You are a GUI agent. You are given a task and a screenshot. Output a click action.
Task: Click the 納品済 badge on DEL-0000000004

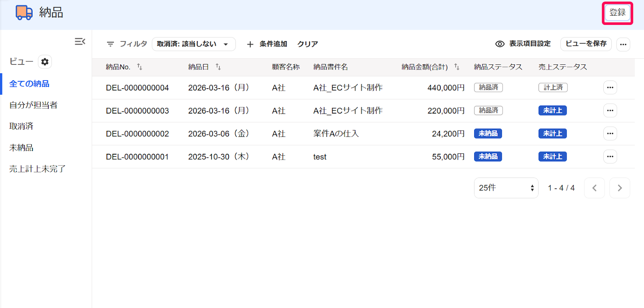coord(489,87)
